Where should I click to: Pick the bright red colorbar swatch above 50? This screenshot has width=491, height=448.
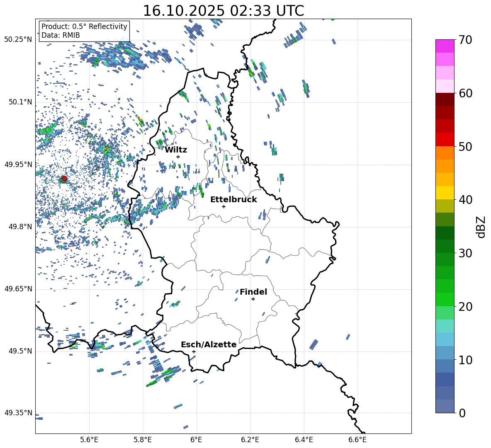point(445,139)
